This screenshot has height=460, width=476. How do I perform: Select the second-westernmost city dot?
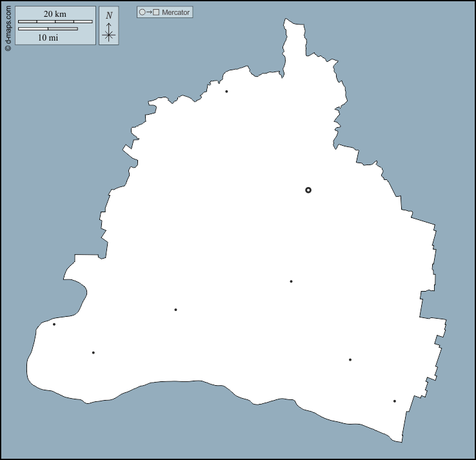pos(94,352)
